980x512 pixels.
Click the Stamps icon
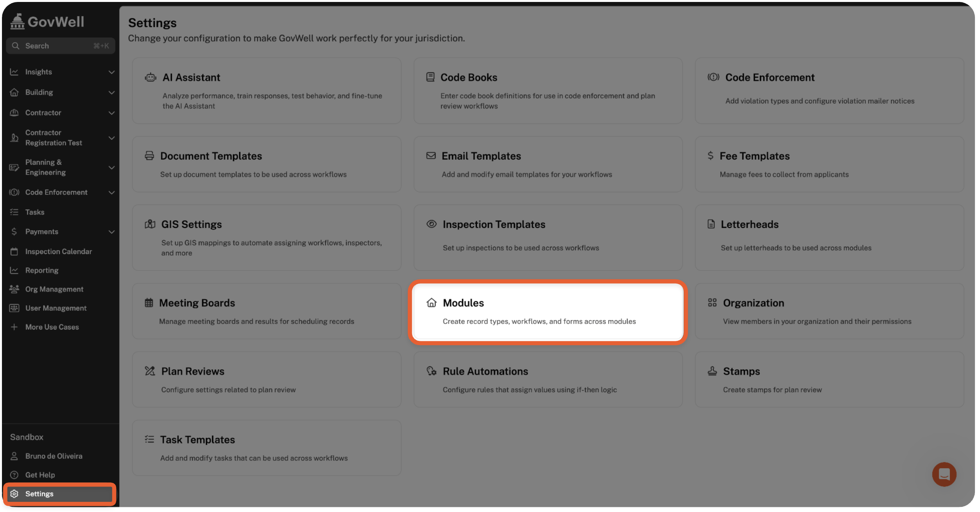pos(712,371)
